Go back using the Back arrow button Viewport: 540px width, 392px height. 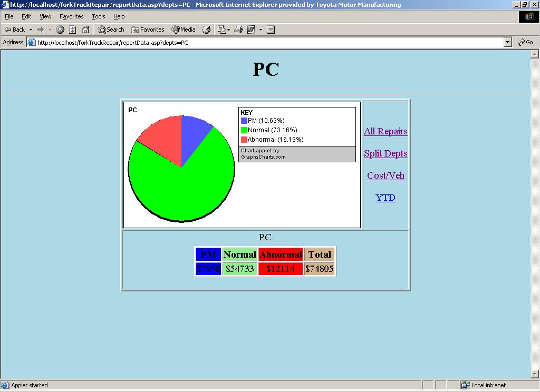[x=14, y=30]
